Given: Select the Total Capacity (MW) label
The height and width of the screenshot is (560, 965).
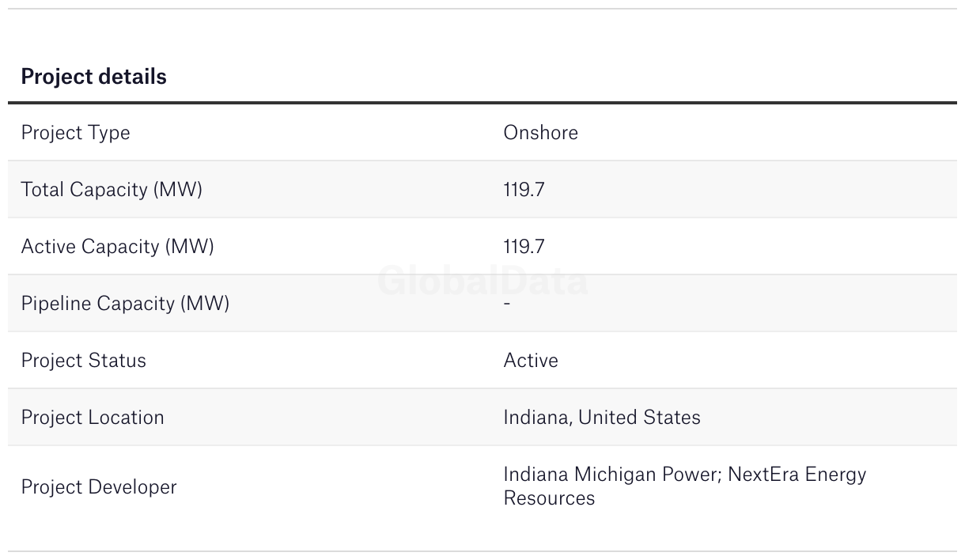Looking at the screenshot, I should click(112, 190).
